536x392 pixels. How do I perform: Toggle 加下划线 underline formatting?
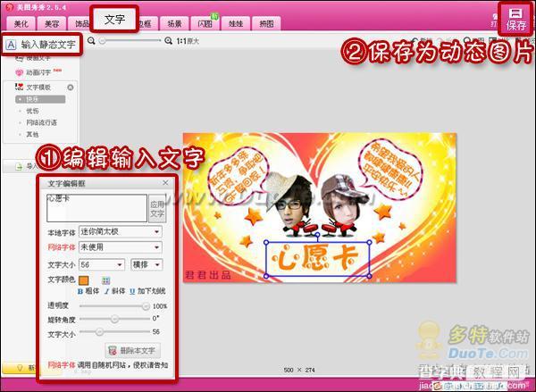point(147,291)
